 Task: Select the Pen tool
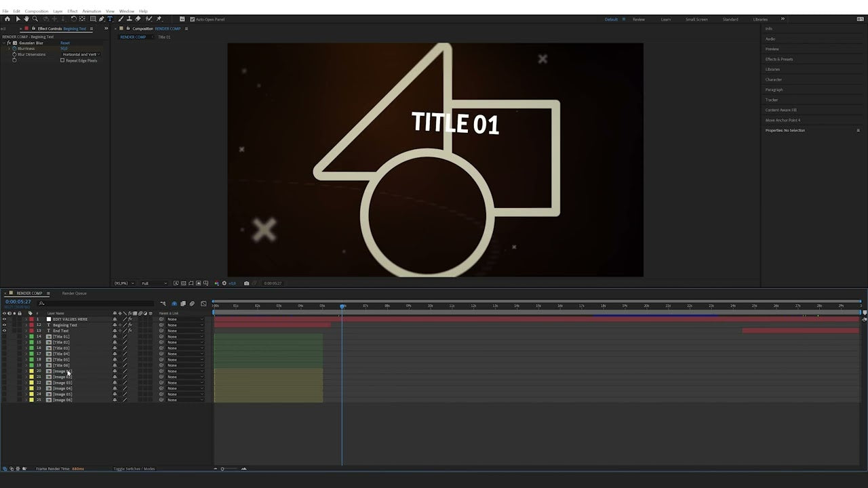(101, 19)
